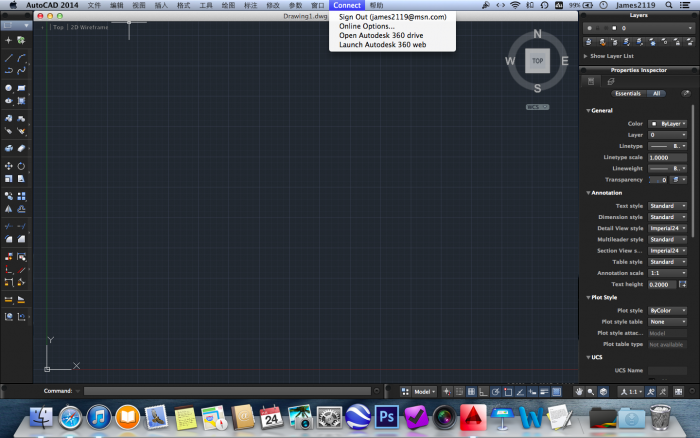
Task: Toggle Ortho mode in status bar
Action: [483, 392]
